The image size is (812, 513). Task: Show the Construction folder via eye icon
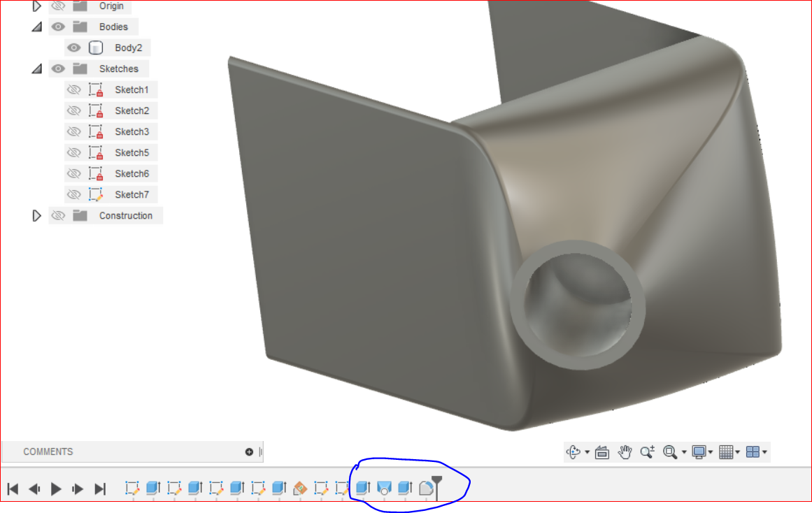pos(59,215)
